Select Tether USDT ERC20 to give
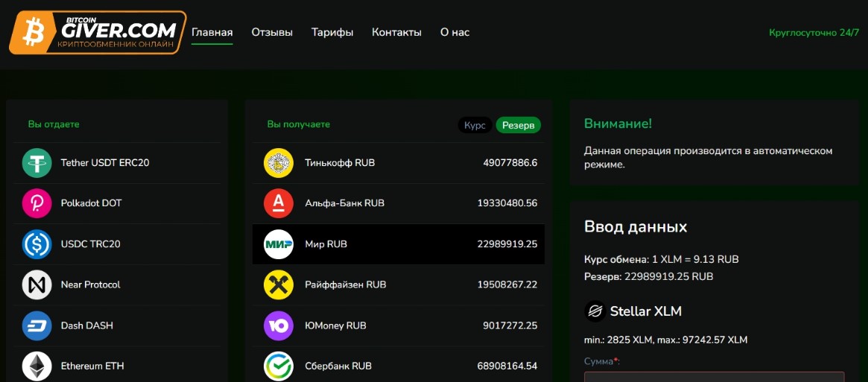Viewport: 868px width, 382px height. tap(117, 163)
